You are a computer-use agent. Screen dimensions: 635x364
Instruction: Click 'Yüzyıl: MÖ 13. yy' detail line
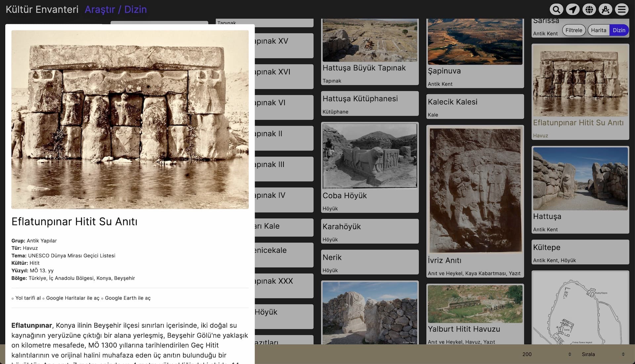(x=32, y=270)
